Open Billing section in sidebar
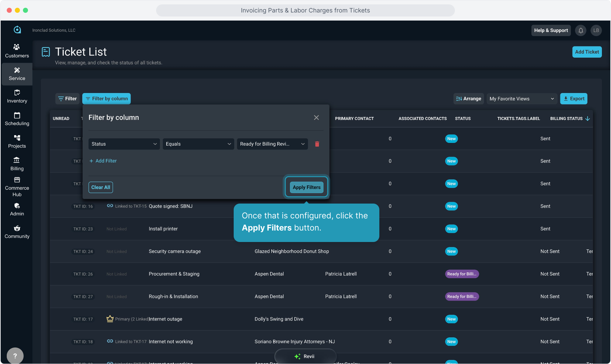The width and height of the screenshot is (611, 364). [x=17, y=164]
